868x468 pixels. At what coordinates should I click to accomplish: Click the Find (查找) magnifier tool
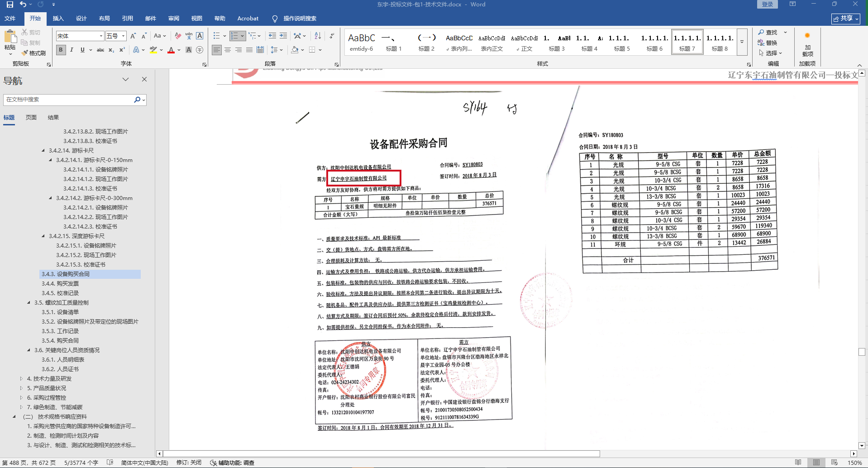(x=768, y=33)
